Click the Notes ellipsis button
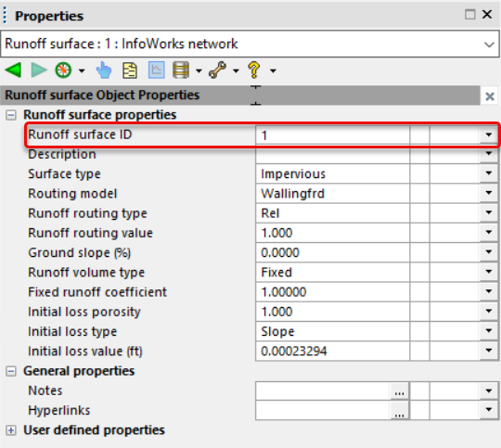 tap(399, 390)
